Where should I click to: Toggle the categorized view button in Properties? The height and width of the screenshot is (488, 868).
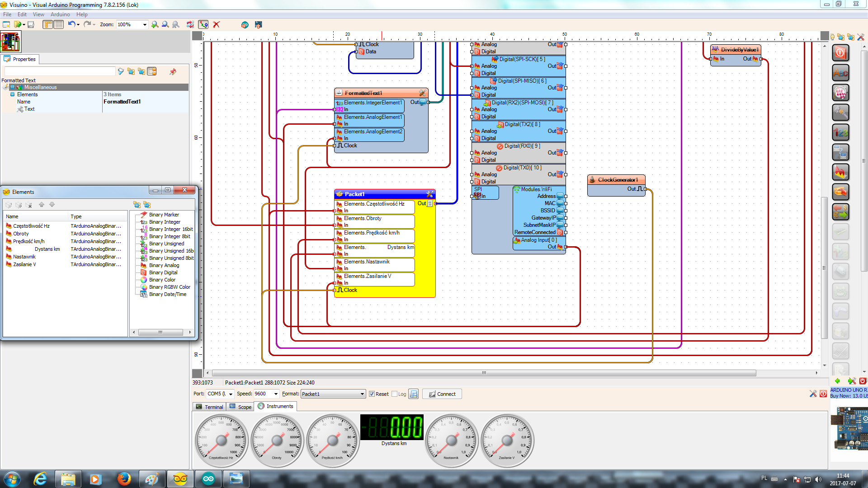coord(152,71)
